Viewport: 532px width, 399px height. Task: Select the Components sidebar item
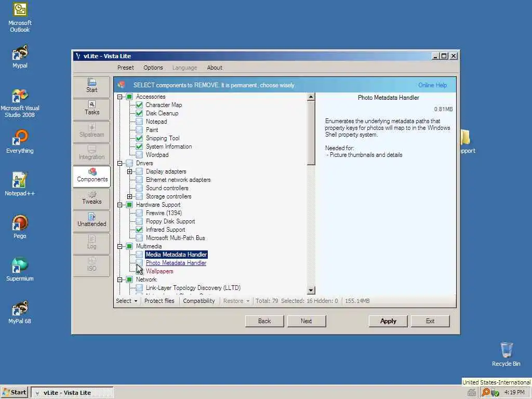click(91, 176)
